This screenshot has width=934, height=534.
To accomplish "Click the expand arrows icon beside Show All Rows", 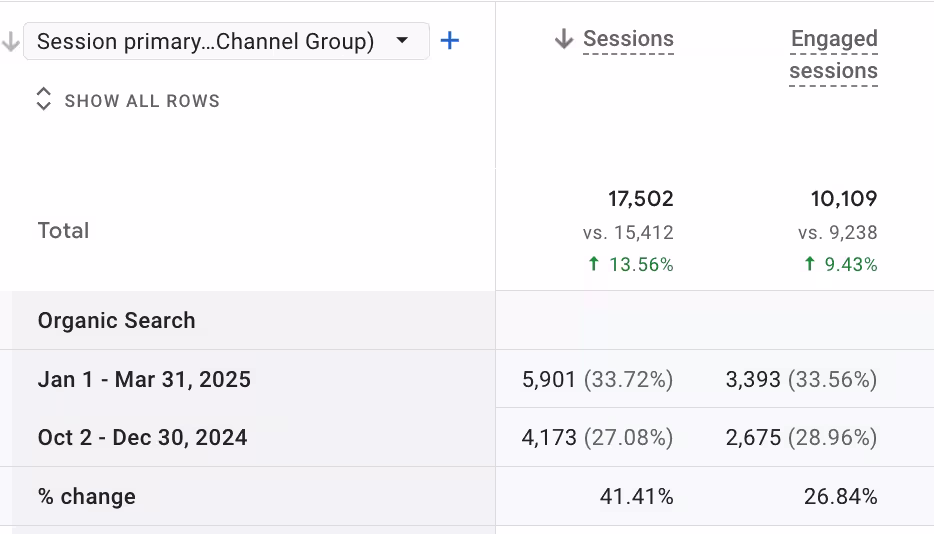I will click(x=43, y=99).
